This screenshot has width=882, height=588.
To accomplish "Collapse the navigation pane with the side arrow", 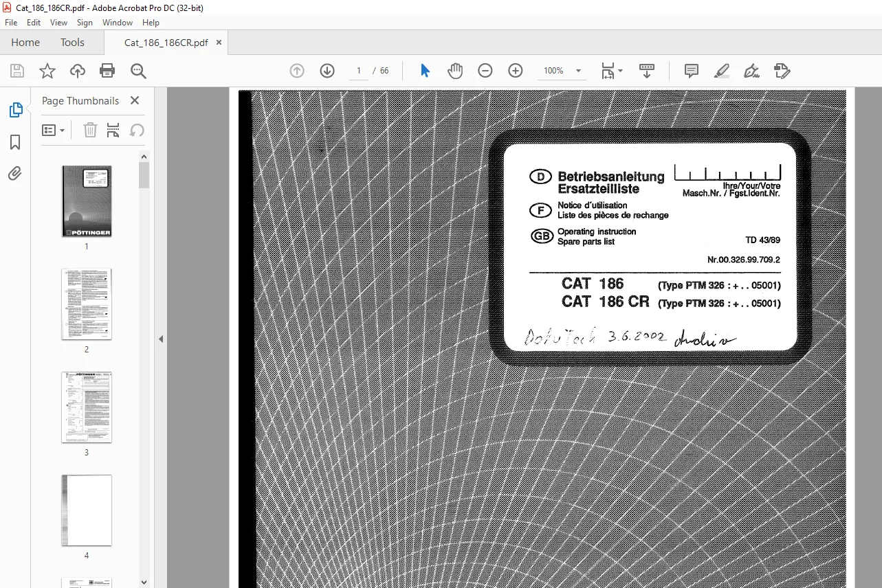I will pyautogui.click(x=161, y=339).
